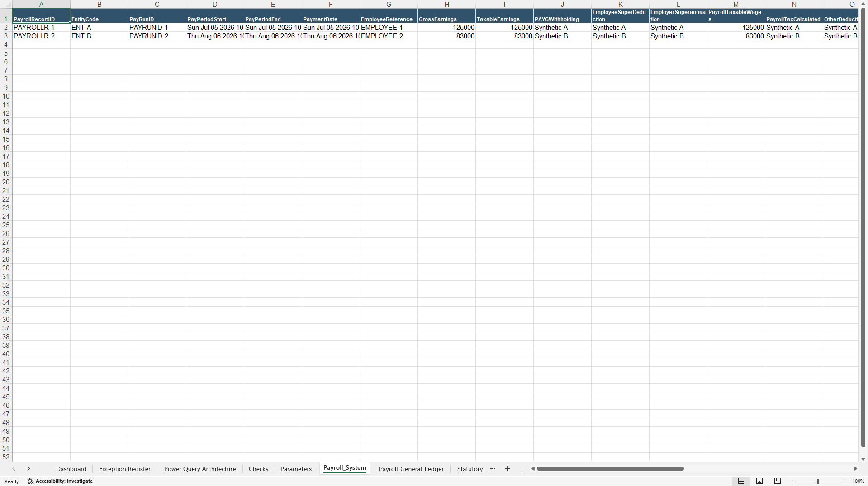Viewport: 868px width, 486px height.
Task: Select cell ENT-A
Action: coord(99,28)
